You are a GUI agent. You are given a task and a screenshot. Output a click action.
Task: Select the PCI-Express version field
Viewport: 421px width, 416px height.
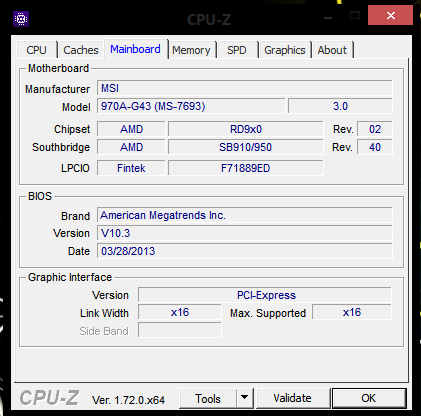point(265,295)
